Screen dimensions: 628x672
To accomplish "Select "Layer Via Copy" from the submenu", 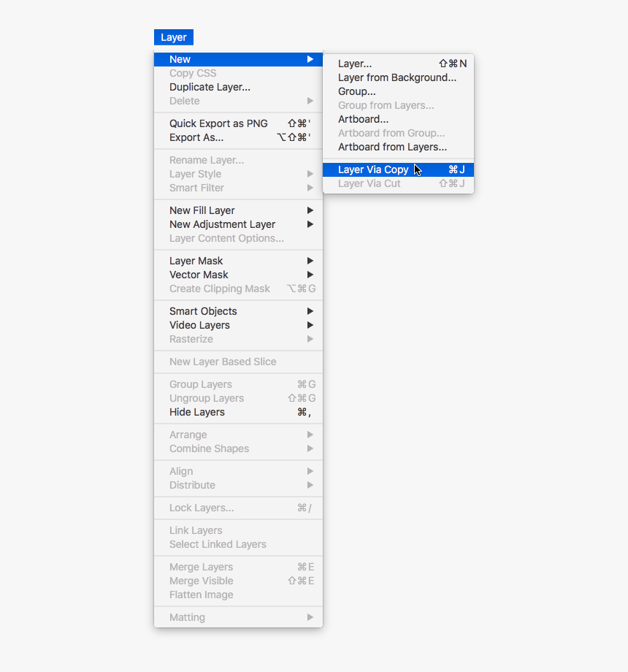I will (x=372, y=169).
